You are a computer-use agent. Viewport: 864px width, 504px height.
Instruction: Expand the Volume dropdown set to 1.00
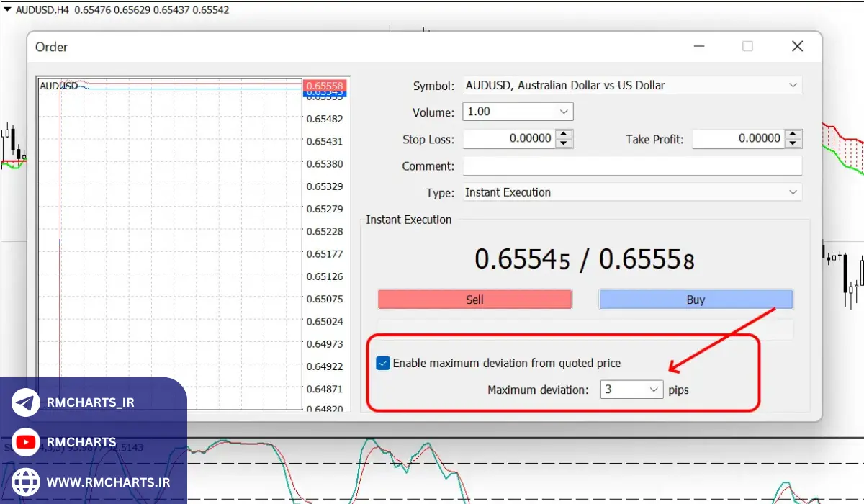point(564,112)
